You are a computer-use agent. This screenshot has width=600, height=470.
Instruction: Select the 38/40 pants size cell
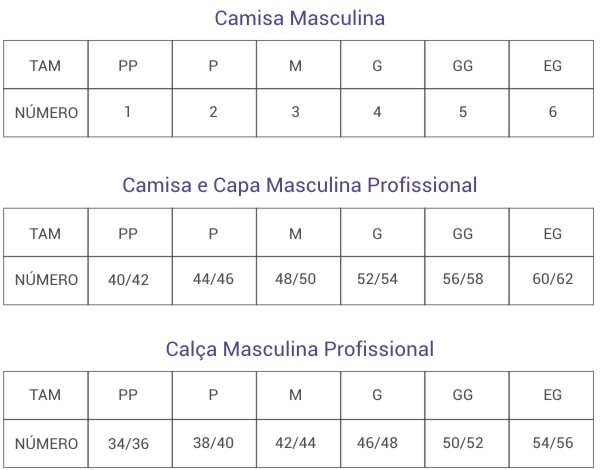[x=213, y=442]
